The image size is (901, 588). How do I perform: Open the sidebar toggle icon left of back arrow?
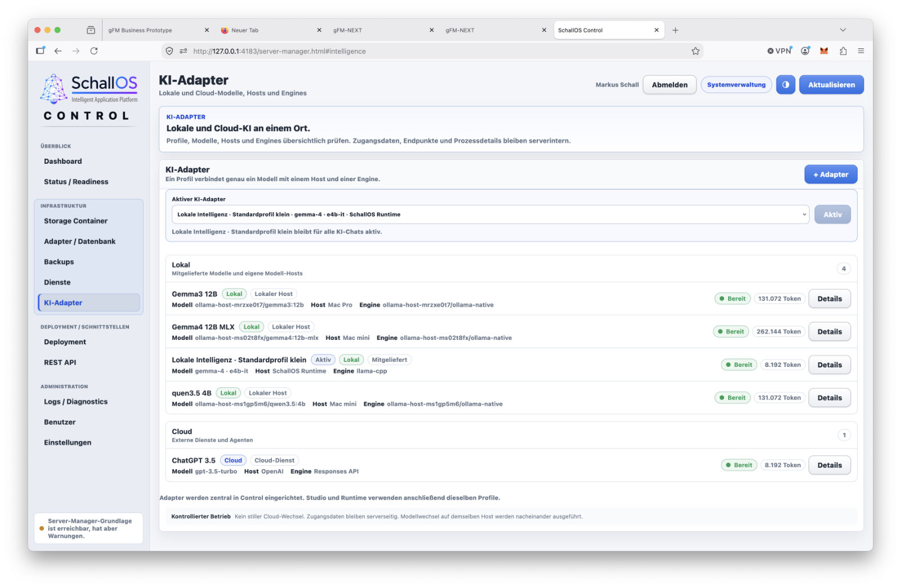tap(40, 51)
